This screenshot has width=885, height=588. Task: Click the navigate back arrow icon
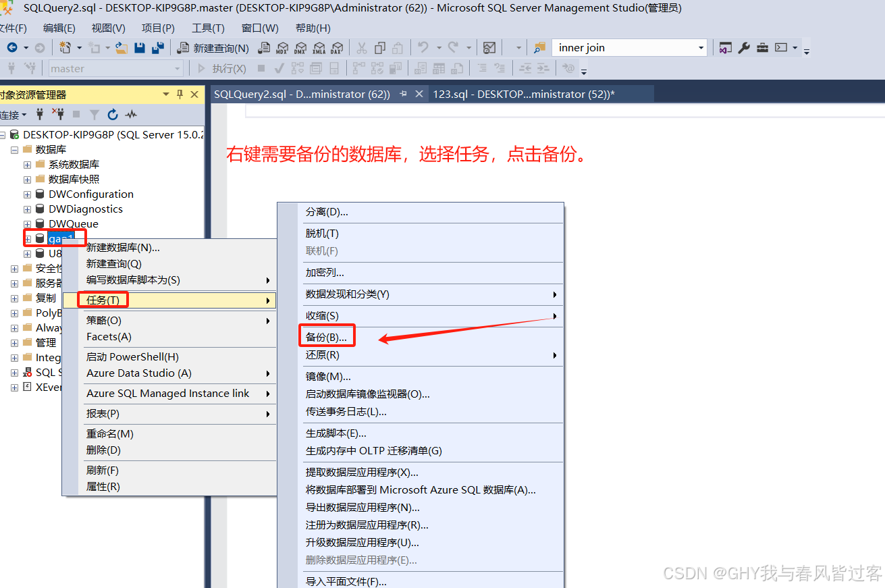point(12,48)
